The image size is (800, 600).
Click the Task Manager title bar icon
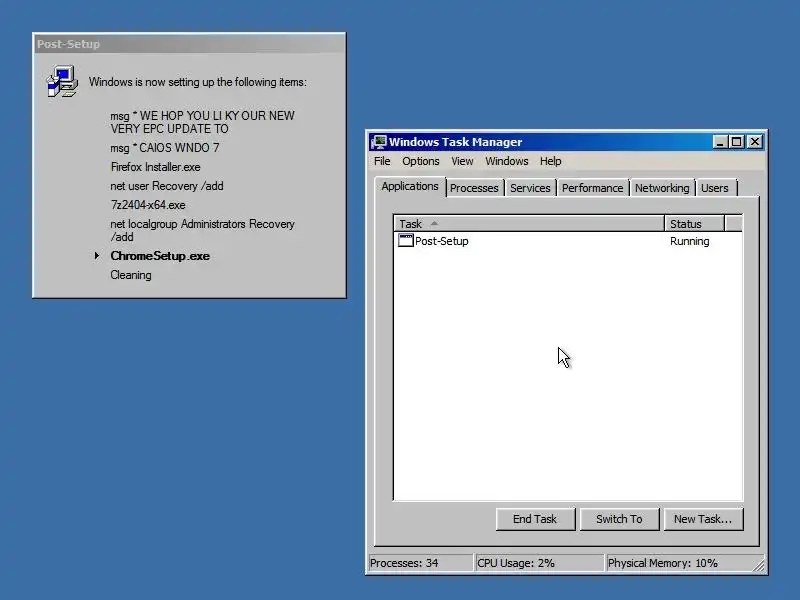[x=379, y=142]
